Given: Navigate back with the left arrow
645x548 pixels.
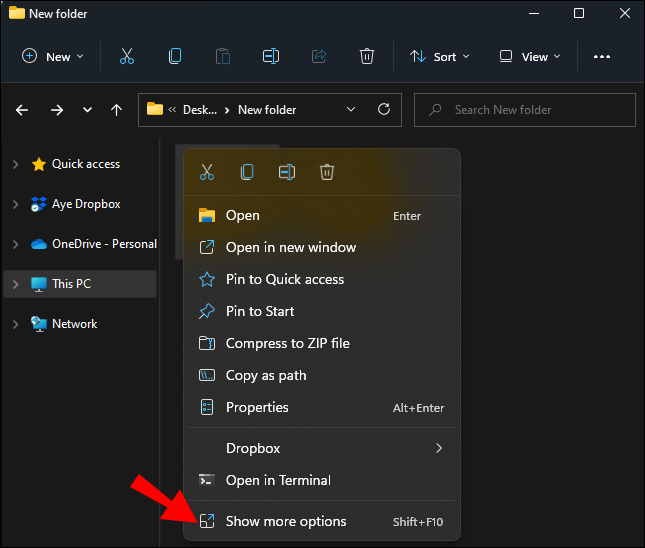Looking at the screenshot, I should tap(23, 110).
